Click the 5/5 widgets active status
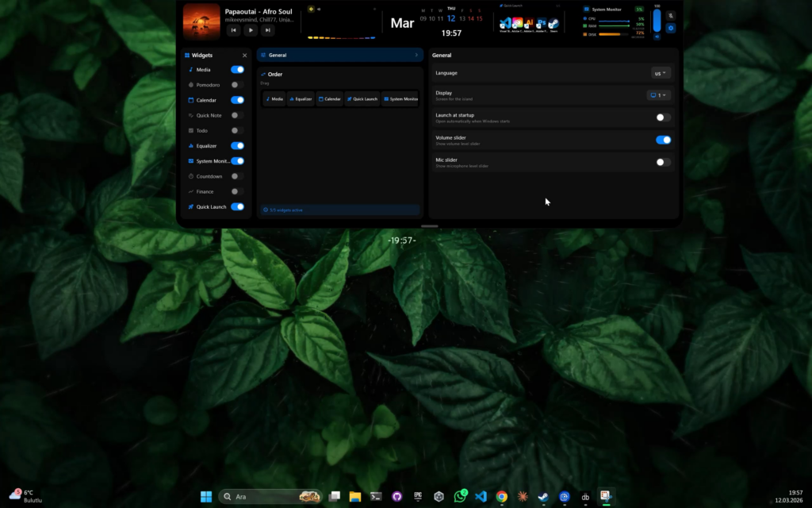The image size is (812, 508). tap(340, 210)
